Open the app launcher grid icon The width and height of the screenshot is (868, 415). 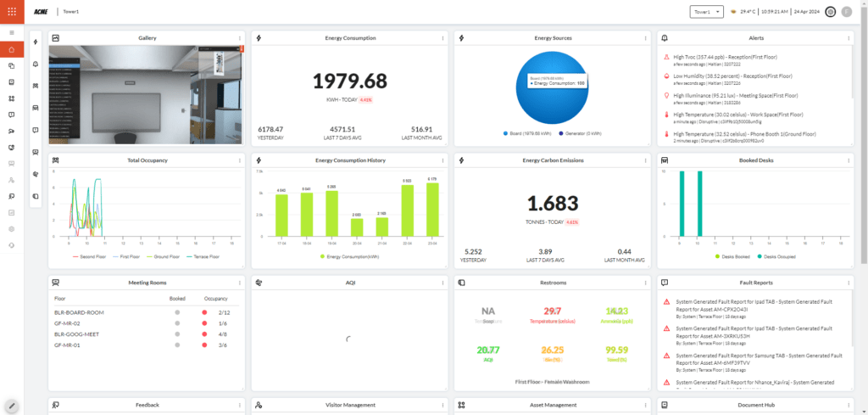tap(11, 12)
